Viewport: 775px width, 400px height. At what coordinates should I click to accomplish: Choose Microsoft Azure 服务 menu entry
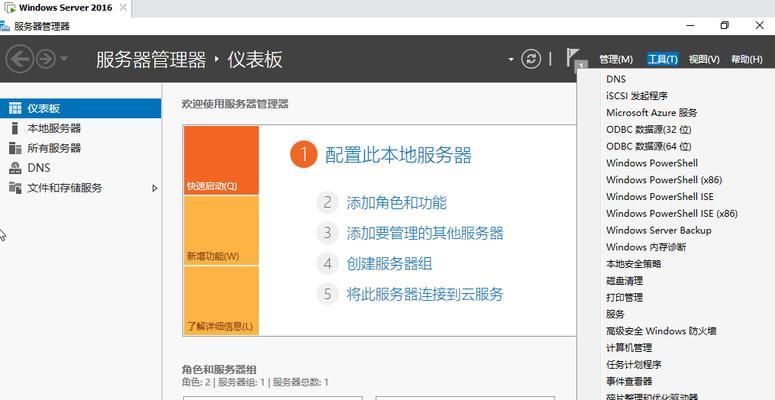[651, 112]
